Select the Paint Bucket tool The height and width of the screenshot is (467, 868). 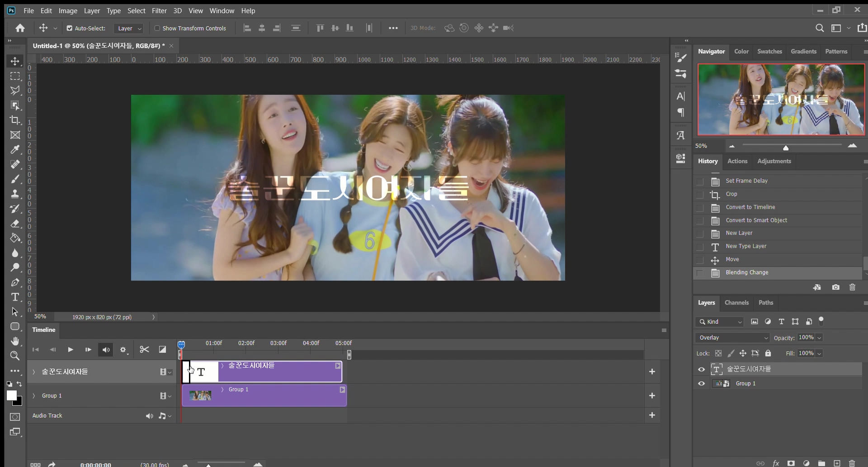click(x=15, y=238)
